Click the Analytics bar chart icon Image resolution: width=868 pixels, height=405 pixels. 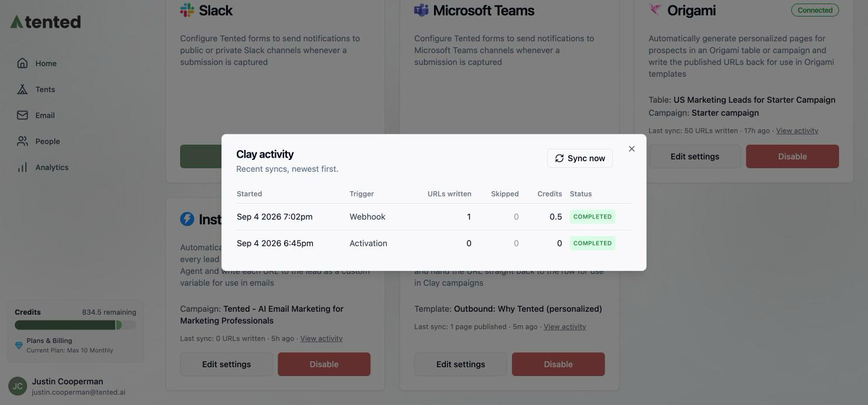tap(22, 167)
